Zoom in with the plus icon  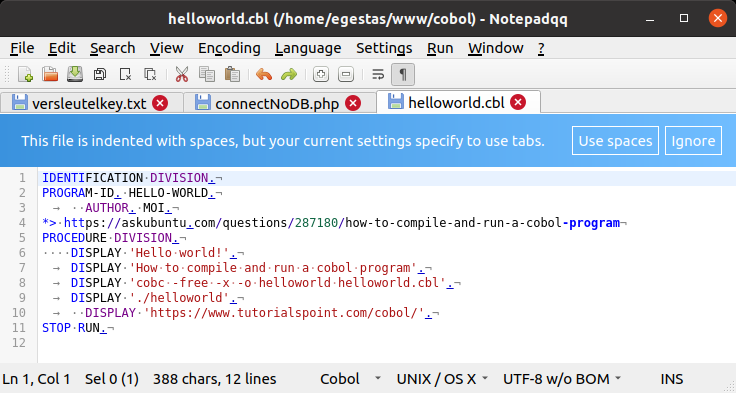(x=321, y=74)
